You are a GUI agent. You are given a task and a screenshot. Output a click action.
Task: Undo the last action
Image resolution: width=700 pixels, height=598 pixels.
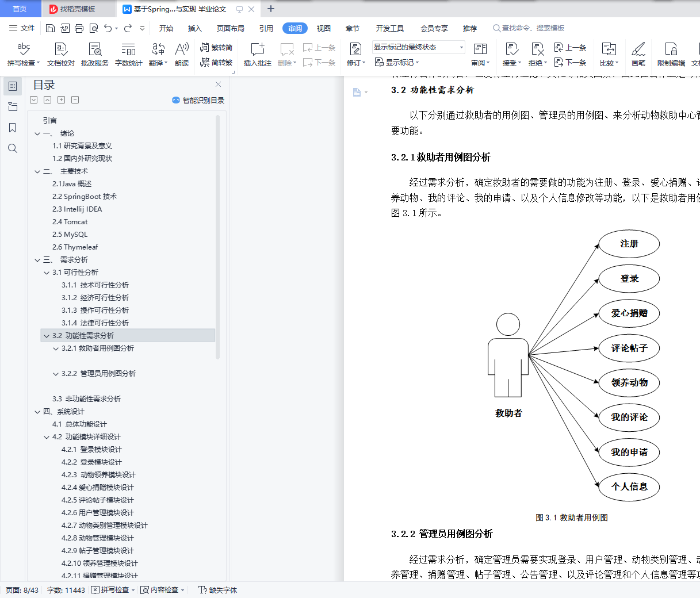click(x=108, y=28)
